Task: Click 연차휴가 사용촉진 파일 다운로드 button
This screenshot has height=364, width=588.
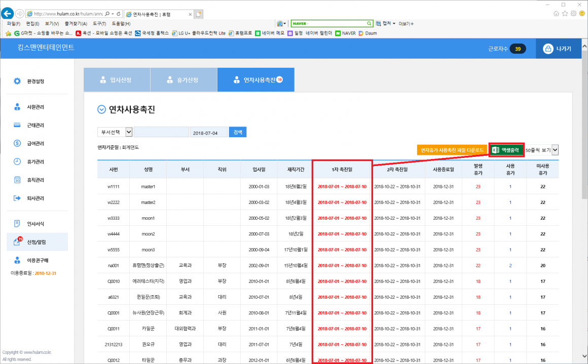Action: point(451,150)
